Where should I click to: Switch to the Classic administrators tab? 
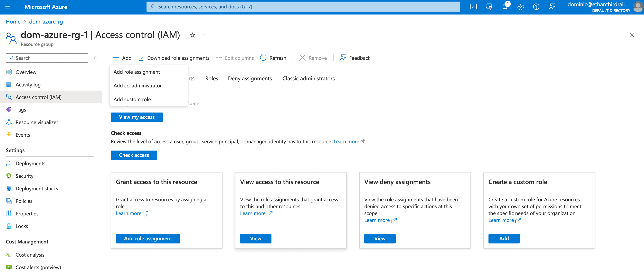tap(308, 79)
